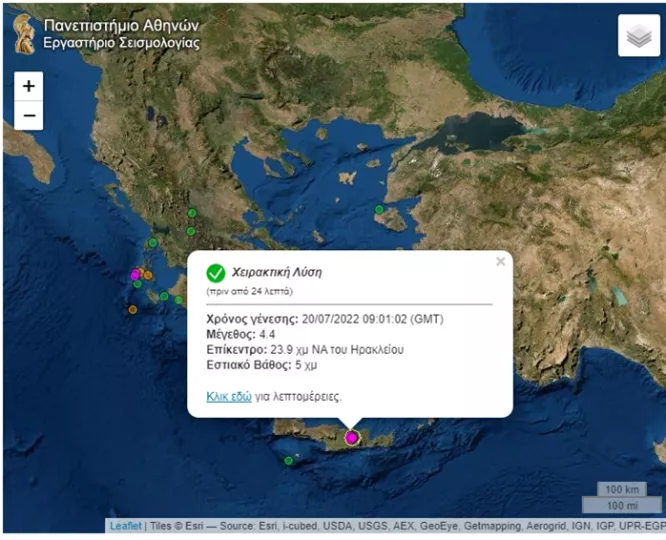Open the 'Κλικ εδώ' details link

pos(229,396)
